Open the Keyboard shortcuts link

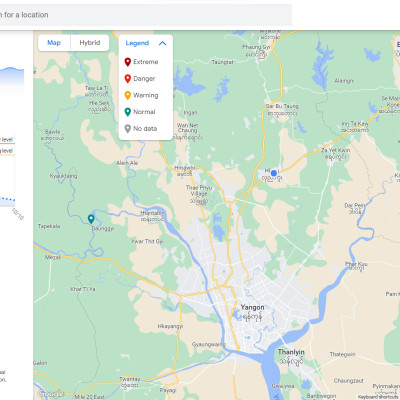click(378, 397)
